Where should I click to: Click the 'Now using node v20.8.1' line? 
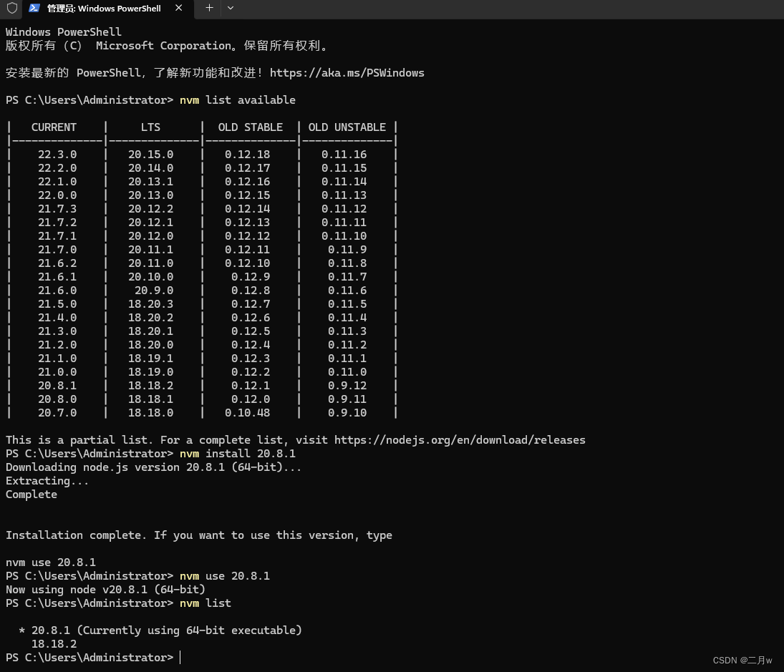(x=105, y=590)
